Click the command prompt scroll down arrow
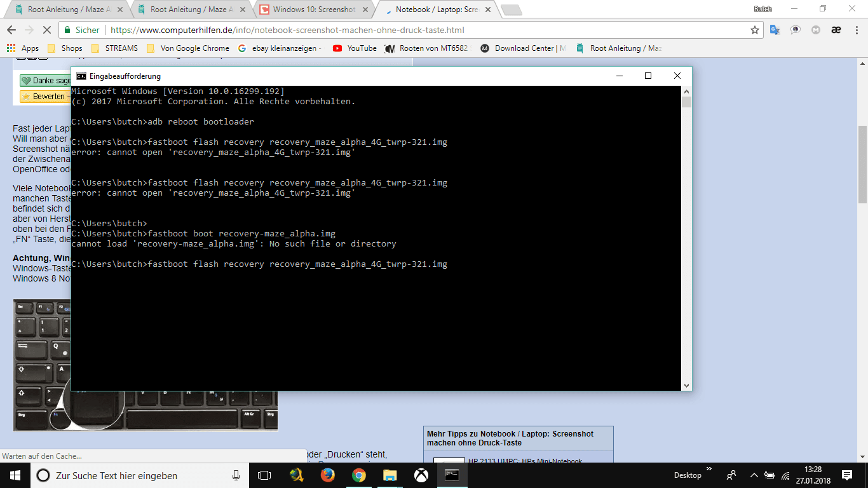868x488 pixels. 686,385
